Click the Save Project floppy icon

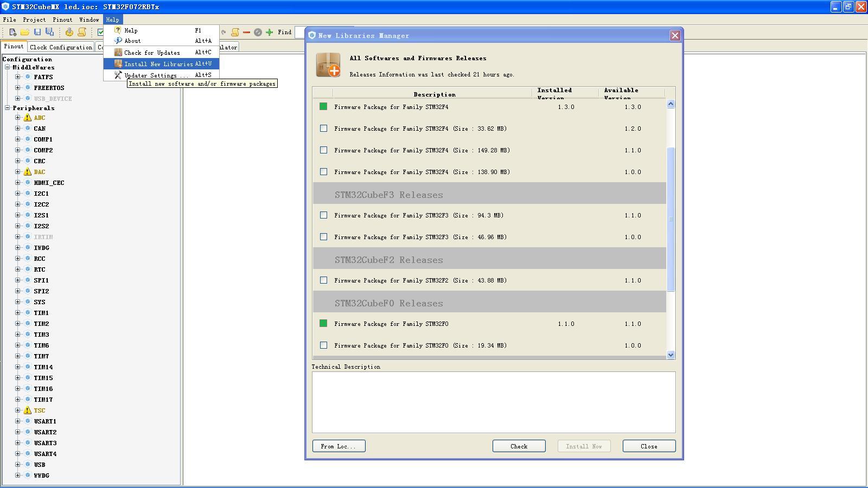[37, 33]
